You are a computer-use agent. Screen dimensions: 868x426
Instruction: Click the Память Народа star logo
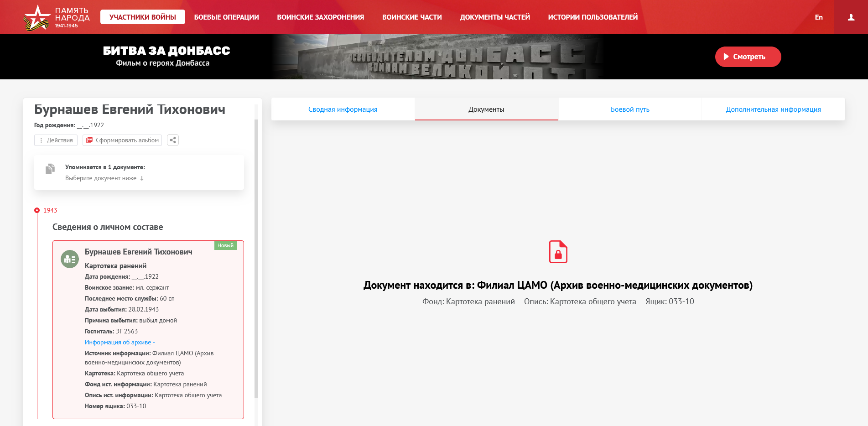pyautogui.click(x=36, y=18)
